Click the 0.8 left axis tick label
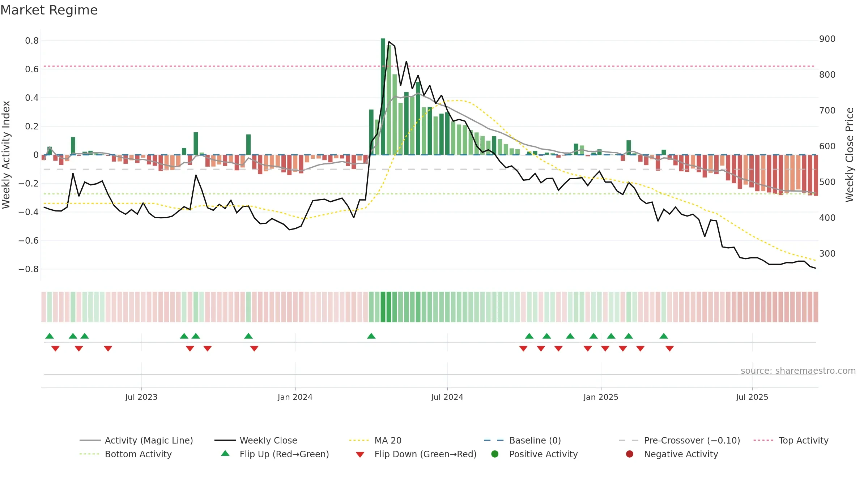The height and width of the screenshot is (488, 868). point(32,41)
